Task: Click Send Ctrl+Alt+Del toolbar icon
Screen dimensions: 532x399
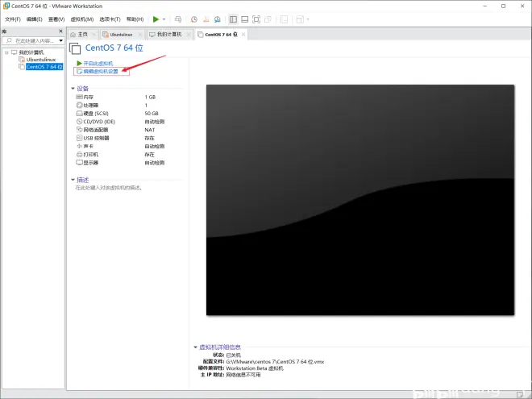Action: (x=178, y=19)
